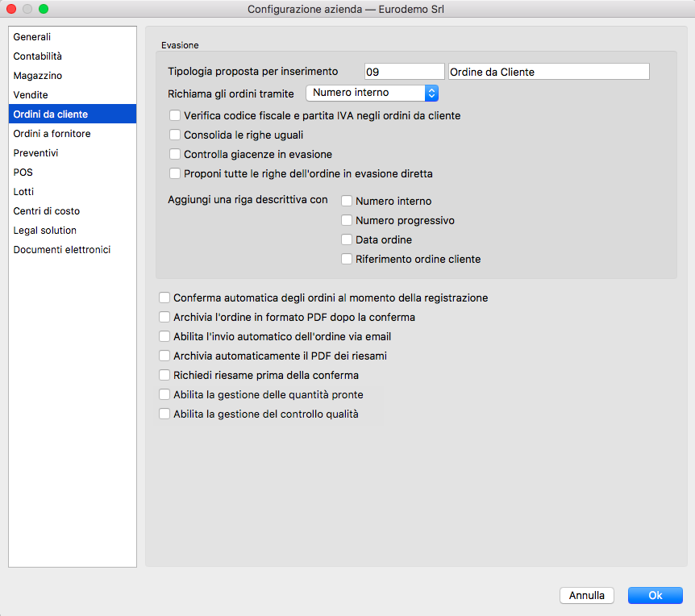
Task: Select 'Magazzino' in the sidebar
Action: pos(38,76)
